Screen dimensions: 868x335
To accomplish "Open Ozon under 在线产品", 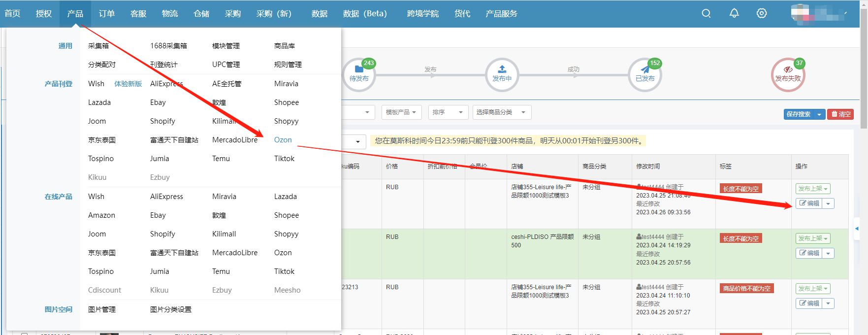I will [283, 253].
